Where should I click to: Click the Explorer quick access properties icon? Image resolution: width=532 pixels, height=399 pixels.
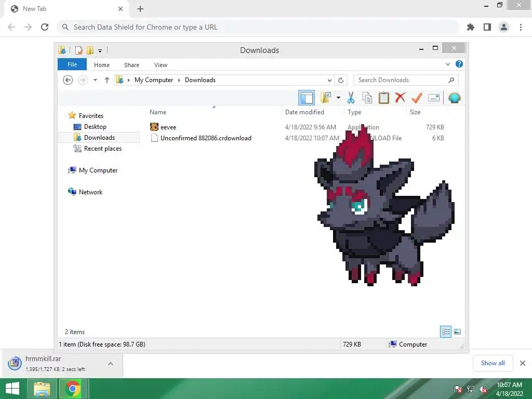tap(79, 50)
